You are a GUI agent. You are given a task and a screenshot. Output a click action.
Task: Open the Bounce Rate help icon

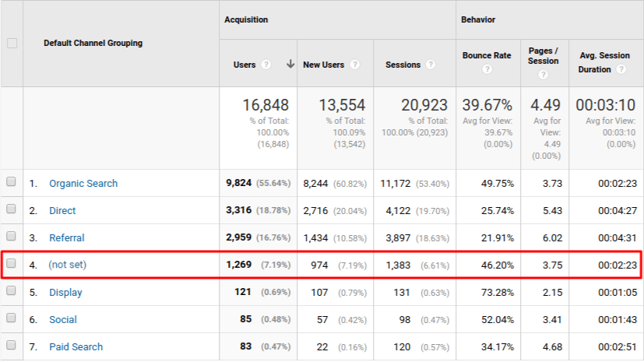tap(487, 69)
